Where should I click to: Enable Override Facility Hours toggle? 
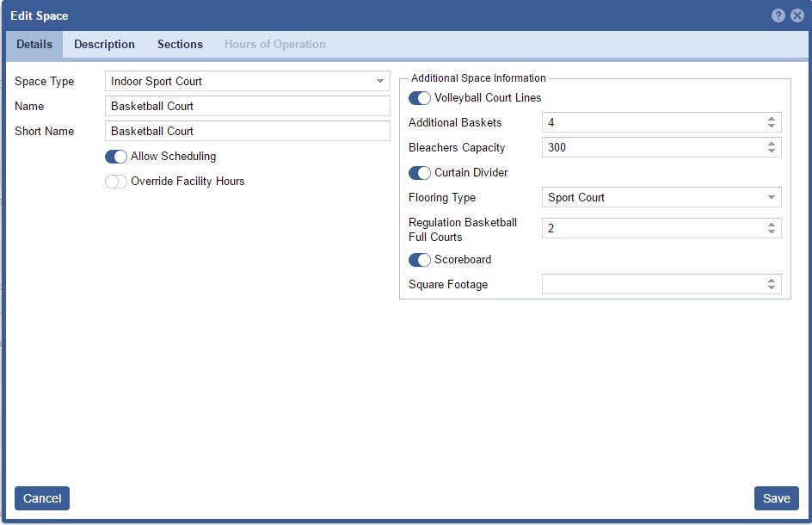pos(116,182)
